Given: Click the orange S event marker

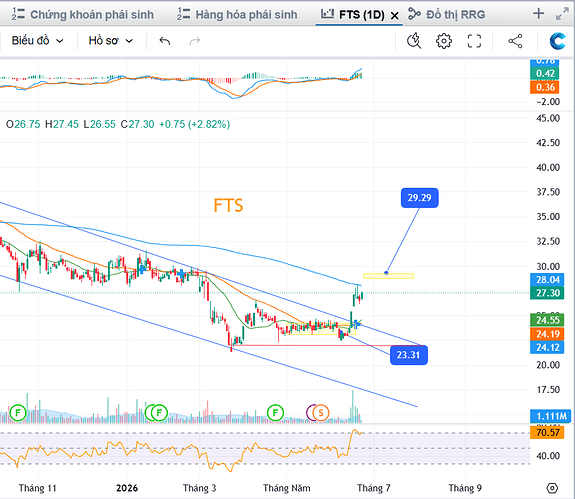Looking at the screenshot, I should pyautogui.click(x=321, y=413).
